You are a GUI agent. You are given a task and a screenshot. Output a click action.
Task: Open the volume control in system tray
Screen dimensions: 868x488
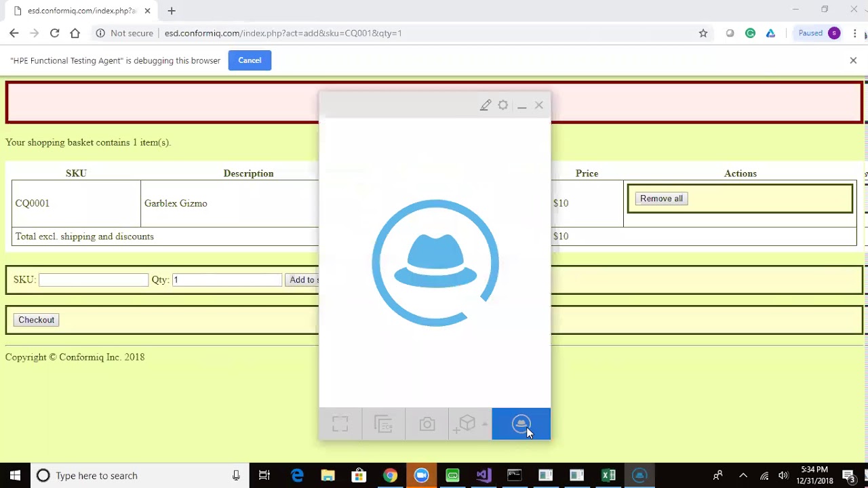click(x=783, y=475)
